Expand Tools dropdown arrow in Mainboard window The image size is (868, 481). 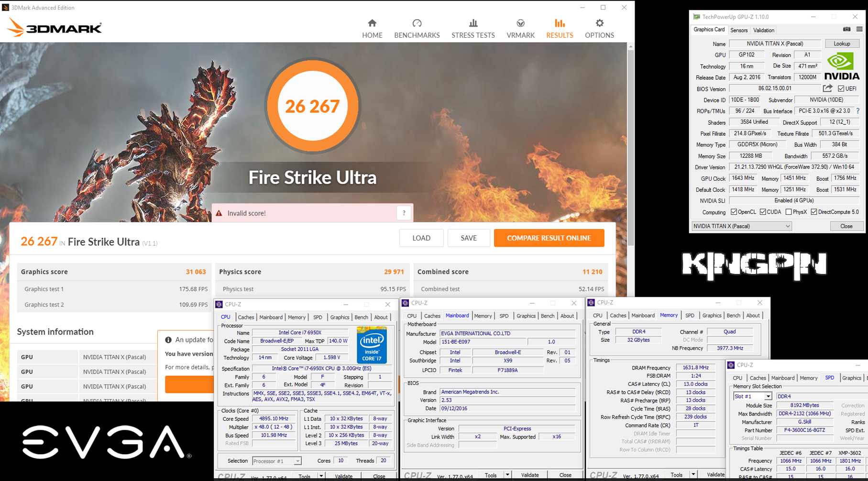click(507, 475)
